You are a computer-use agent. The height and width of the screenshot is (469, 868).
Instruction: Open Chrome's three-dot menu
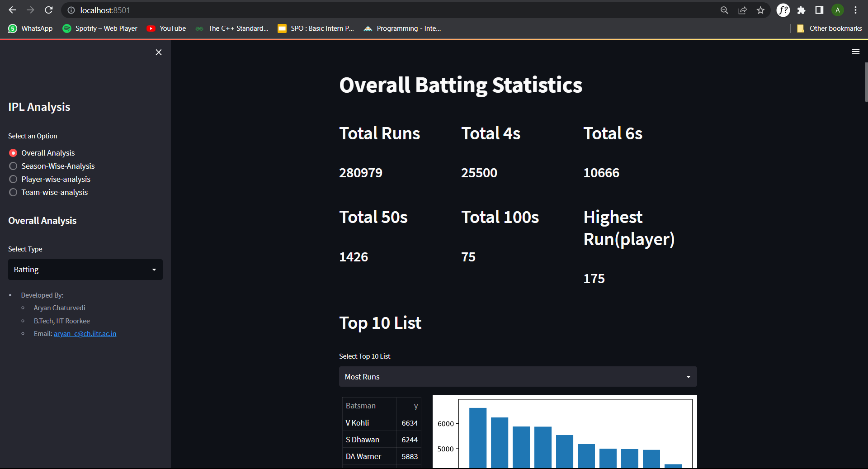[x=855, y=10]
